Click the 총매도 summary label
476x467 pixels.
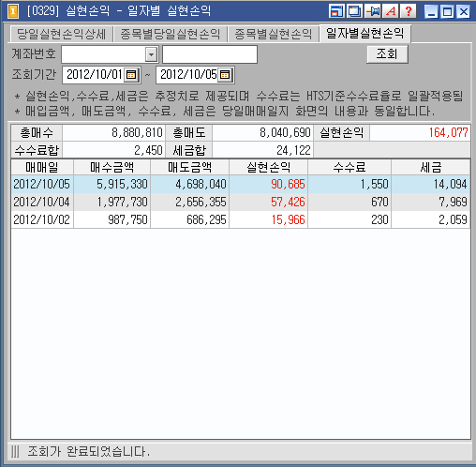[x=189, y=133]
